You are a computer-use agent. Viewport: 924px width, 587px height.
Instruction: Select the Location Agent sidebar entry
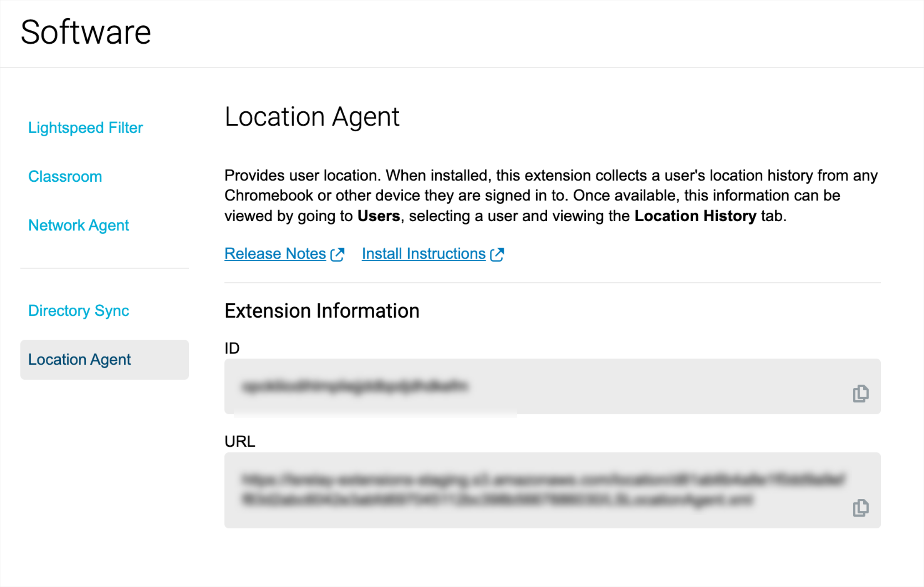79,360
